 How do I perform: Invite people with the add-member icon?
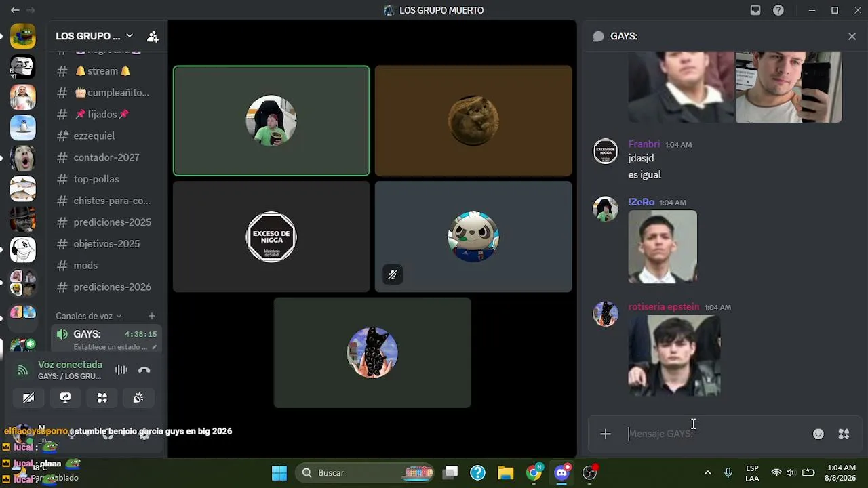[153, 36]
